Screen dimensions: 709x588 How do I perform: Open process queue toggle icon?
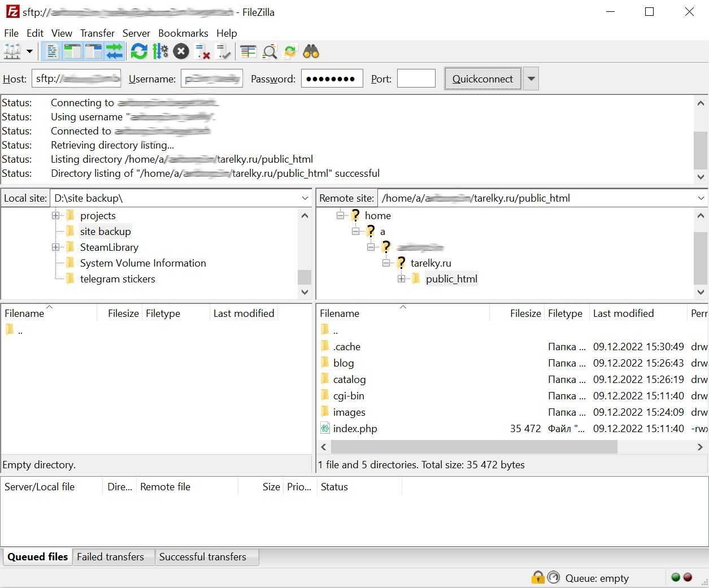[x=160, y=52]
